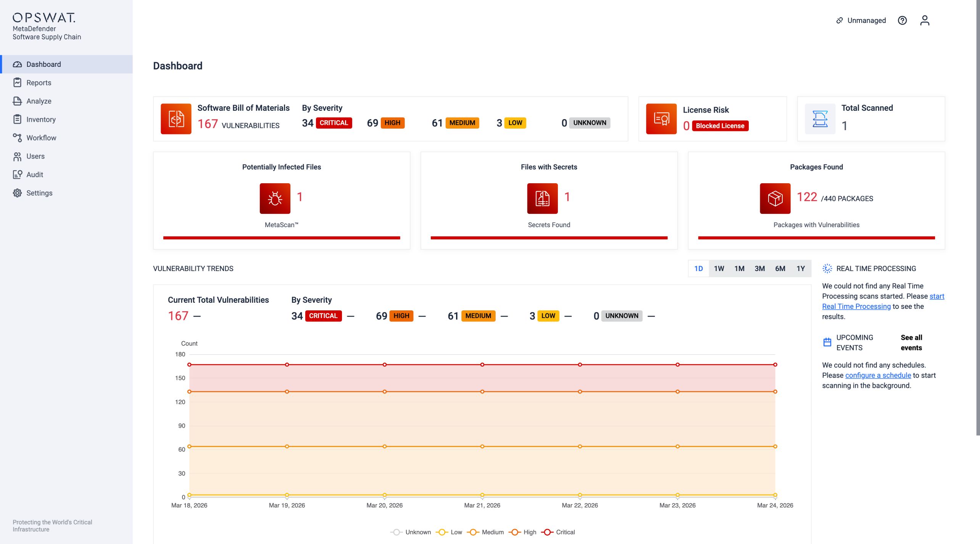The image size is (980, 544).
Task: Click See all events
Action: pyautogui.click(x=911, y=342)
